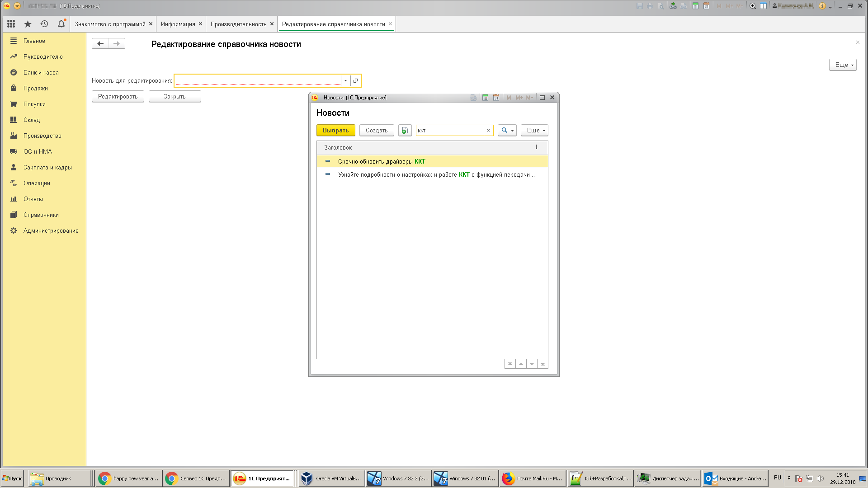Click open-form icon next to news field
This screenshot has height=488, width=868.
(355, 80)
